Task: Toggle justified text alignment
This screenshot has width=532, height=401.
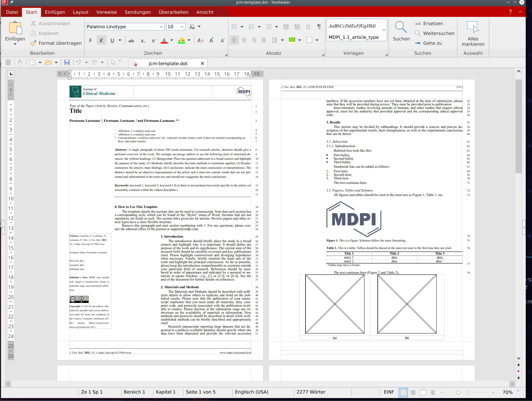Action: point(264,40)
